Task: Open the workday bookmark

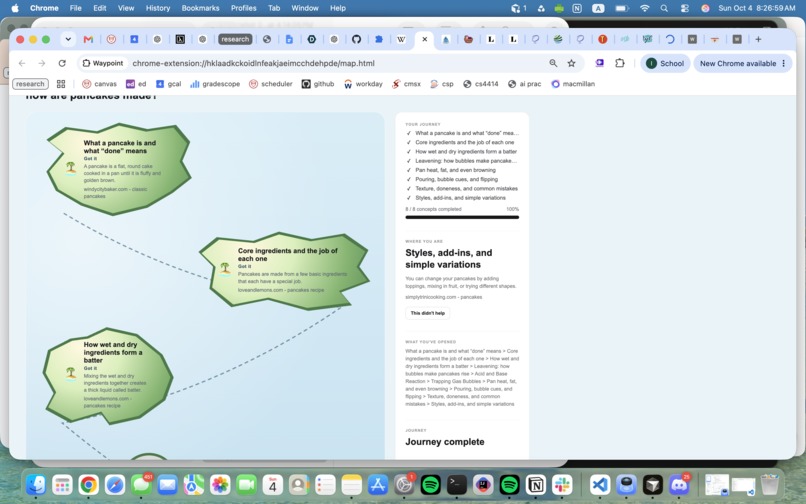Action: (x=363, y=84)
